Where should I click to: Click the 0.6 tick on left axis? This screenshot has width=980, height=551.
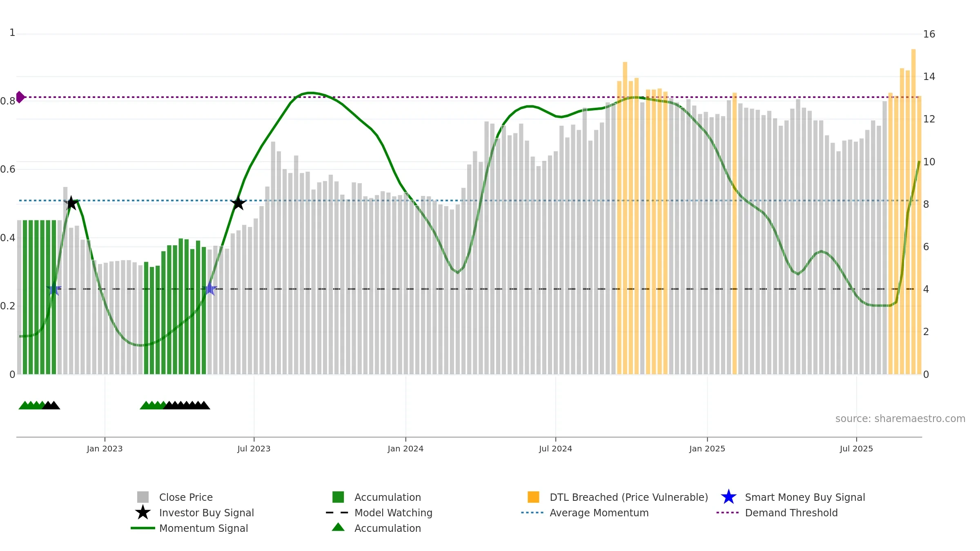[x=8, y=169]
